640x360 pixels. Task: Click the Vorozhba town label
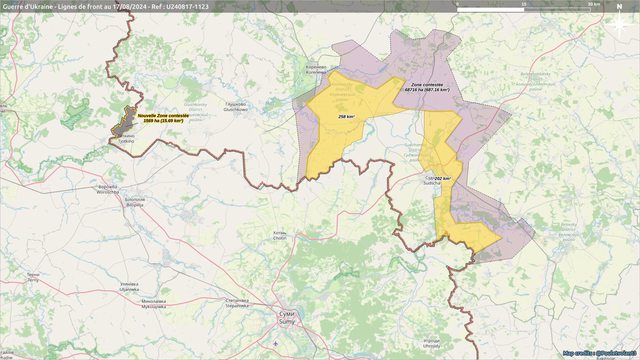coord(107,188)
